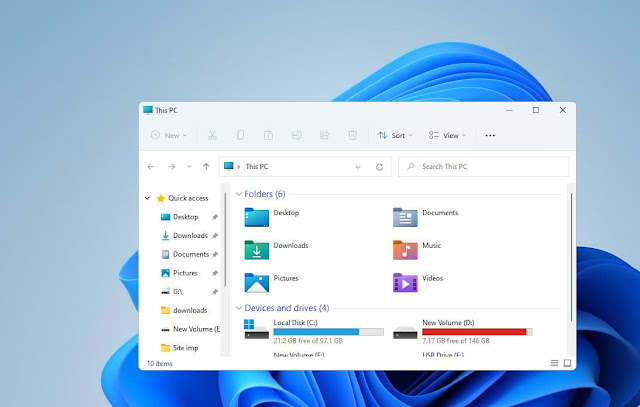
Task: Minimize the This PC window
Action: [x=509, y=110]
